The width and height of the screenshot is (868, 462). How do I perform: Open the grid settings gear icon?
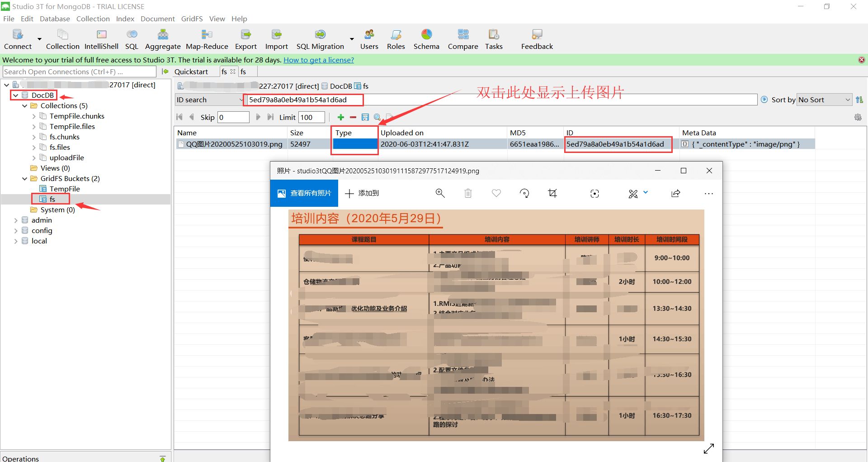[x=858, y=117]
